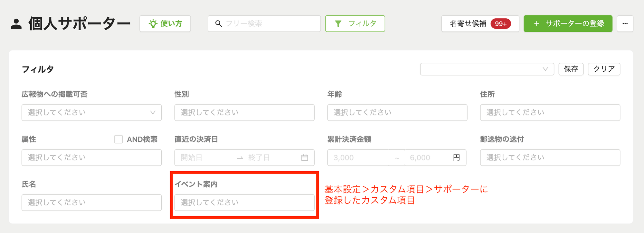Click the 6,000 maximum amount field

pyautogui.click(x=428, y=157)
